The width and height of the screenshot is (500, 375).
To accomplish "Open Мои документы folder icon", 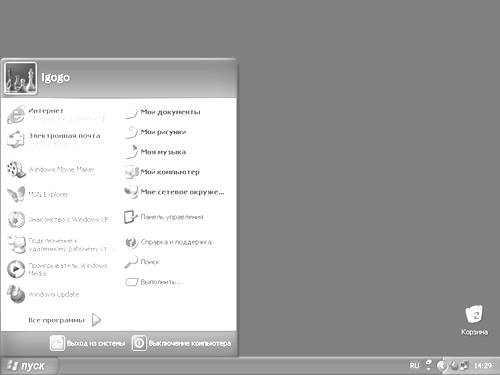I will coord(131,112).
